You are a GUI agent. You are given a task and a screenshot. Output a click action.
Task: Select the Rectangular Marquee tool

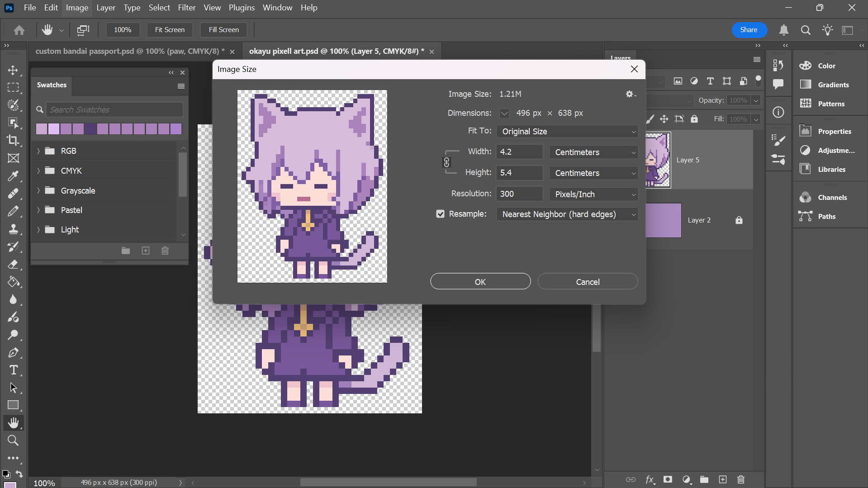[x=13, y=88]
